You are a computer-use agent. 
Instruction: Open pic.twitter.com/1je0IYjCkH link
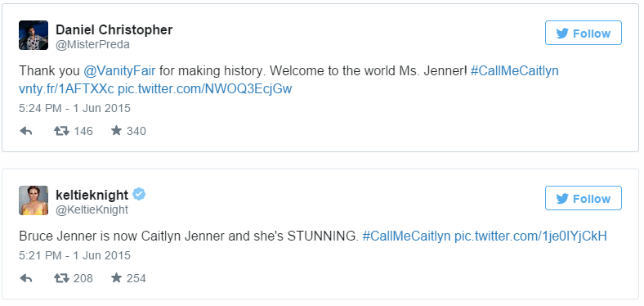[x=530, y=236]
